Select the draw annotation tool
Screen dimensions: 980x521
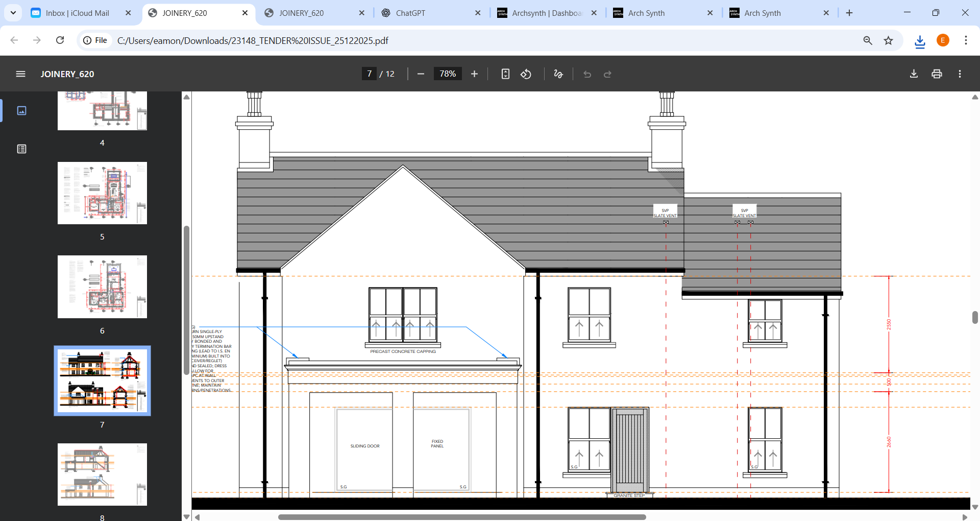(x=558, y=74)
